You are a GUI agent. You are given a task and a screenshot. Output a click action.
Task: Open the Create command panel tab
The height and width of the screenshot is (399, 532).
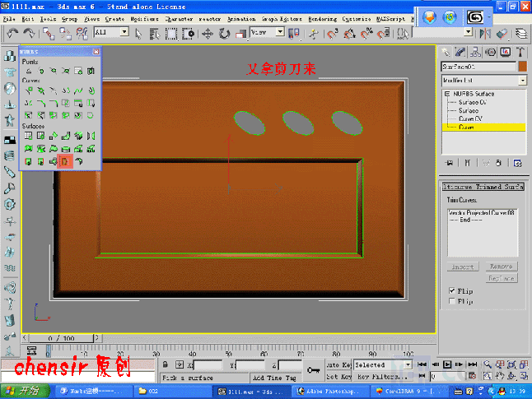click(446, 52)
